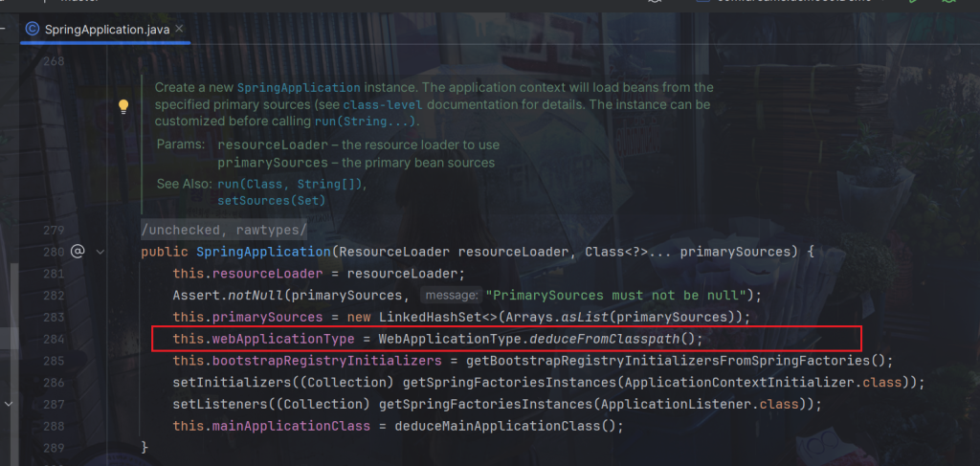
Task: Click the lightbulb intention actions icon
Action: [x=123, y=106]
